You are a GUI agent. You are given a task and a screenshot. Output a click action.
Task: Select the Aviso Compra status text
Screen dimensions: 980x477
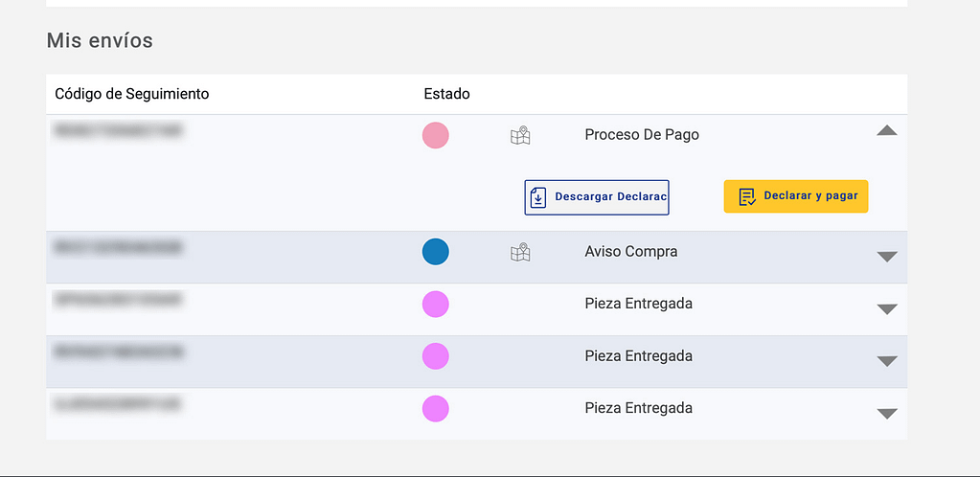pyautogui.click(x=631, y=251)
